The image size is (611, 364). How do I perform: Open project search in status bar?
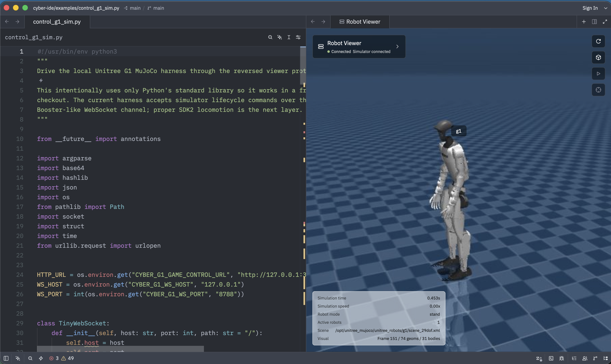pos(30,358)
